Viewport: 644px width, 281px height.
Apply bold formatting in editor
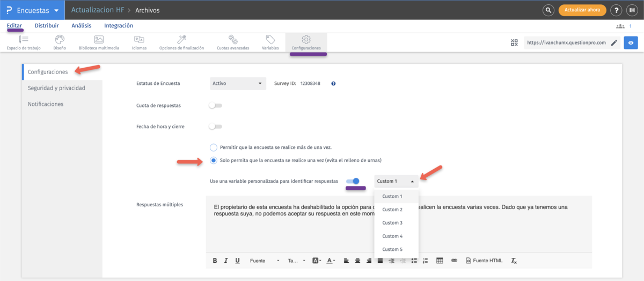[x=215, y=261]
